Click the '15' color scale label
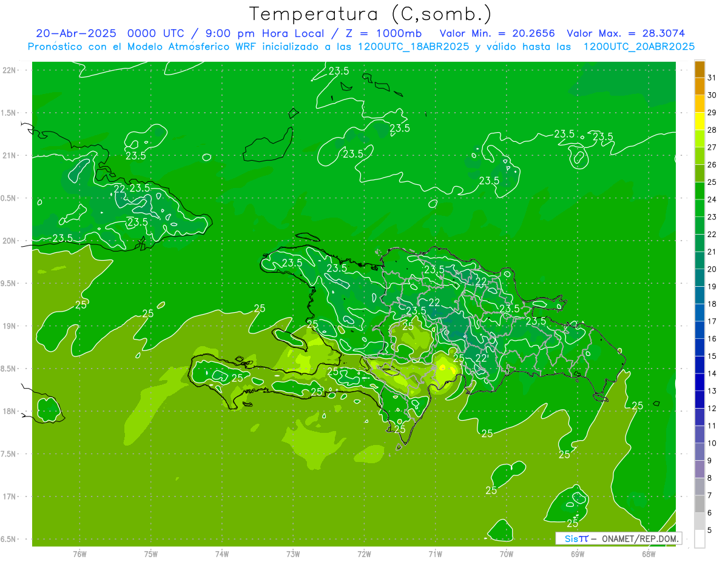 point(712,356)
